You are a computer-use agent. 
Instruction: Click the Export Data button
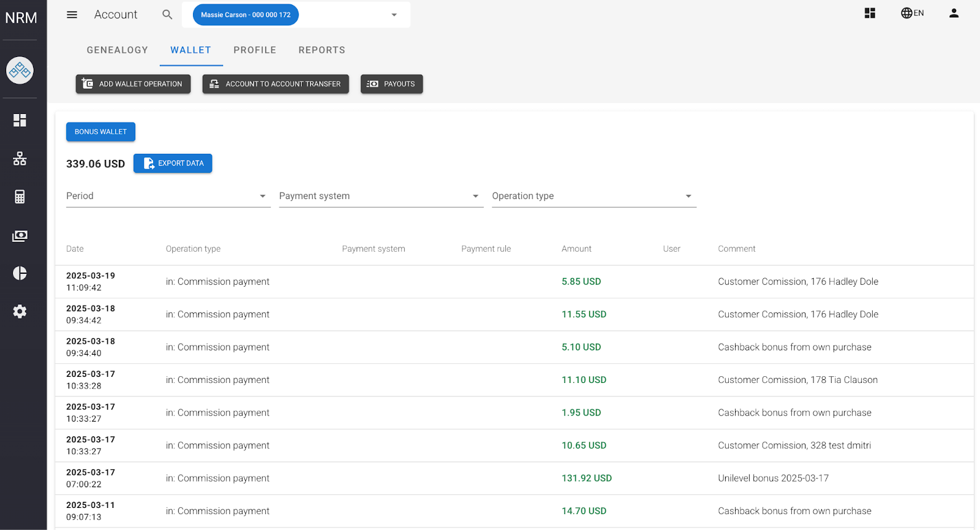(x=173, y=164)
